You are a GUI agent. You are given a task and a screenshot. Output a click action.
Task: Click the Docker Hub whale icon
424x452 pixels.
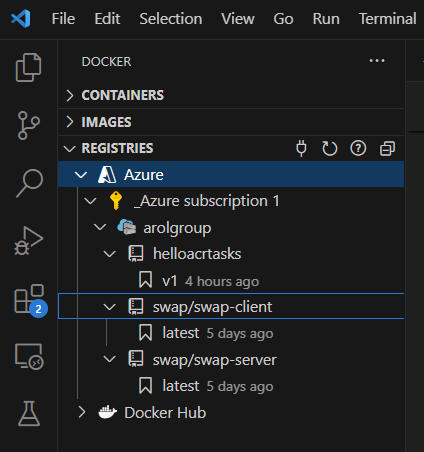click(x=107, y=412)
